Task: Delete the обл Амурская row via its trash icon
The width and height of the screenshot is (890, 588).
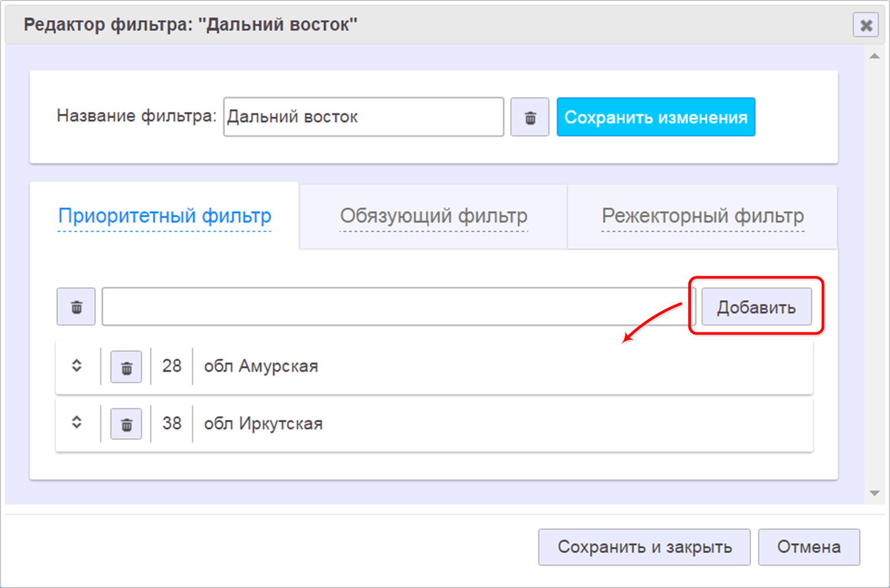Action: [126, 367]
